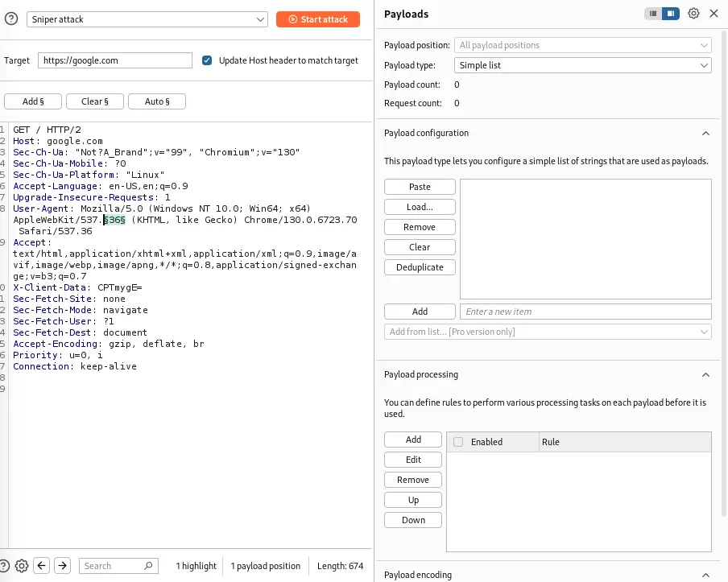
Task: Add a payload processing rule
Action: (x=413, y=440)
